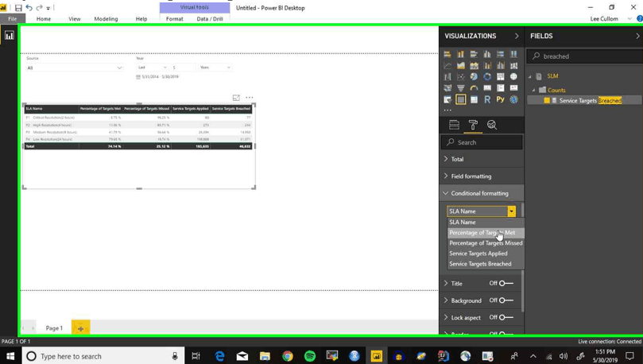Select the Line chart visual
Image resolution: width=643 pixels, height=364 pixels.
pyautogui.click(x=447, y=66)
